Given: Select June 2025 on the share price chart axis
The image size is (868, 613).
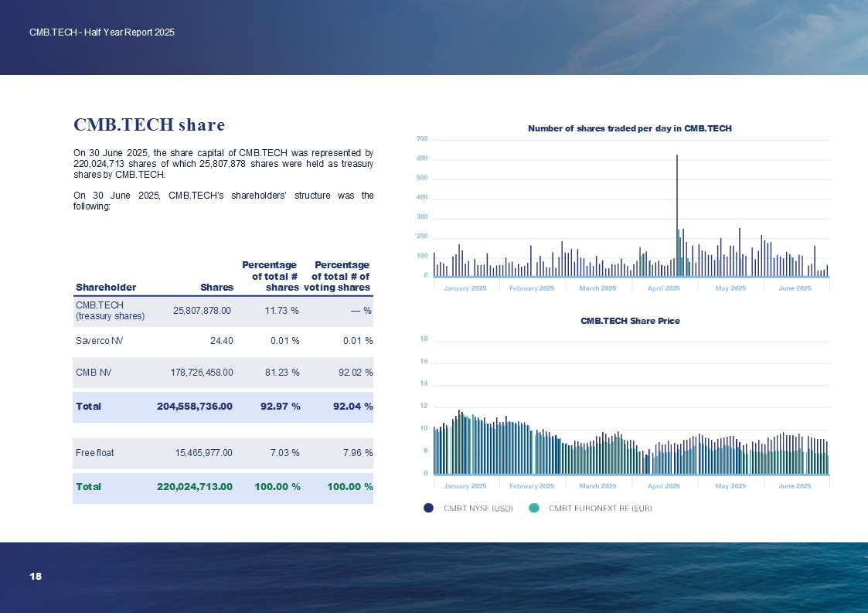Looking at the screenshot, I should (795, 485).
